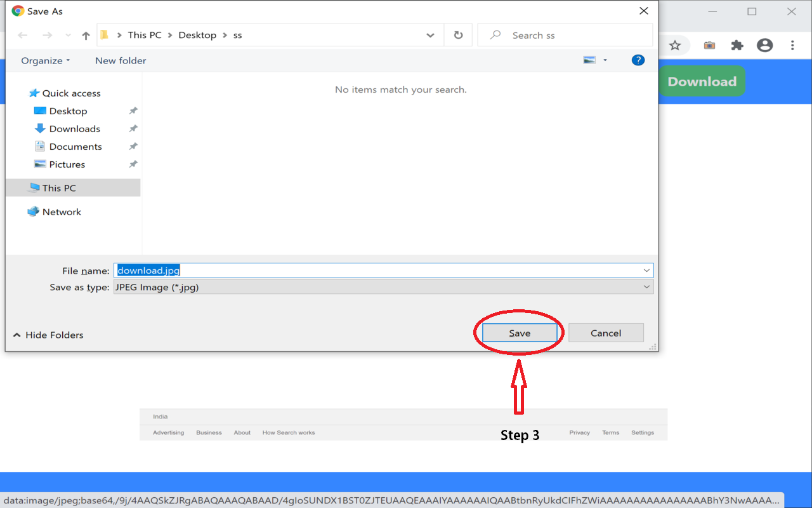Screen dimensions: 812x508
Task: Open the Organize dropdown
Action: pyautogui.click(x=44, y=60)
